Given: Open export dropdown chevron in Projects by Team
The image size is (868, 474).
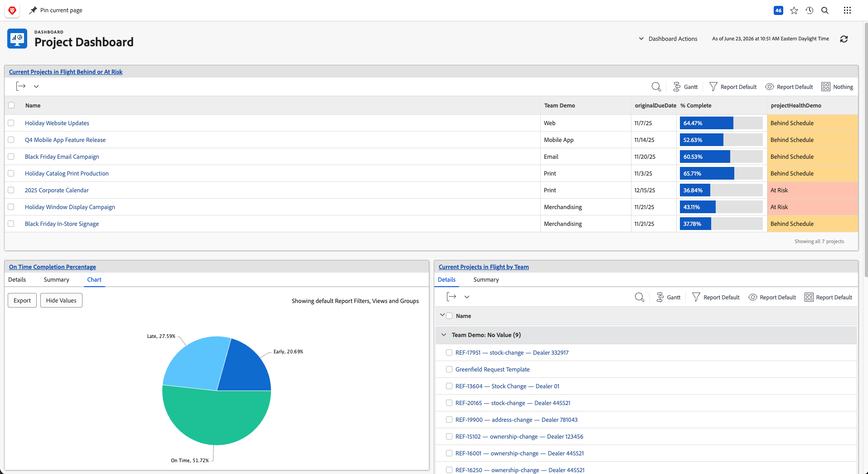Looking at the screenshot, I should [467, 297].
